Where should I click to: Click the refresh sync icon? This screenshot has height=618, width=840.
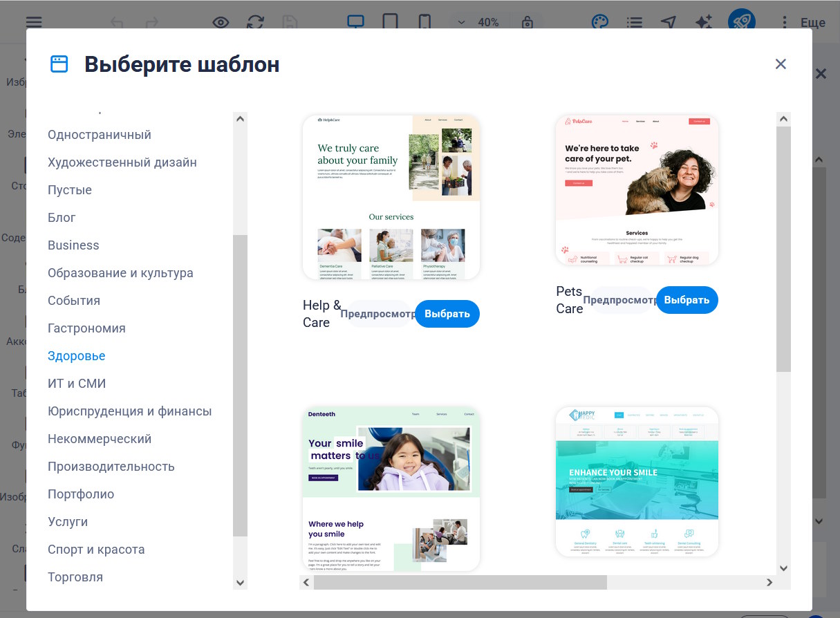pos(256,22)
